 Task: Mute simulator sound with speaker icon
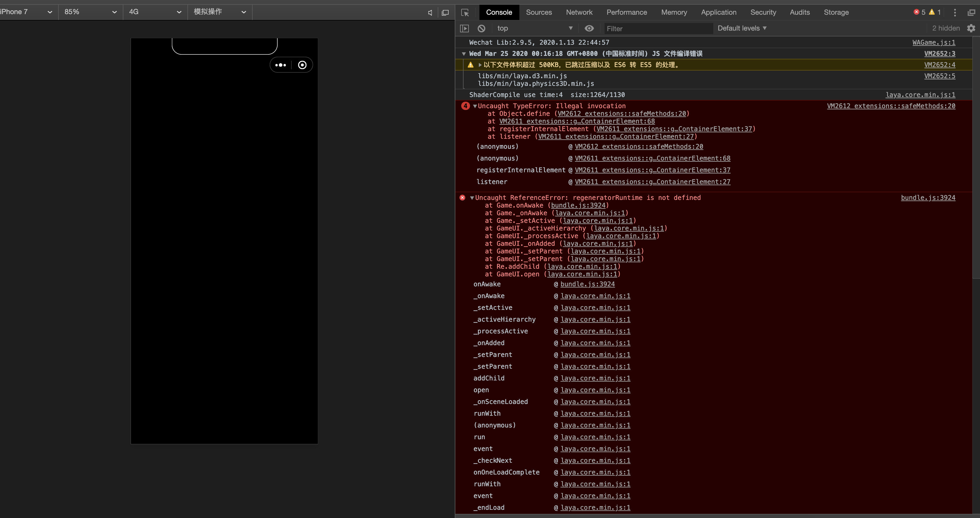click(x=430, y=13)
